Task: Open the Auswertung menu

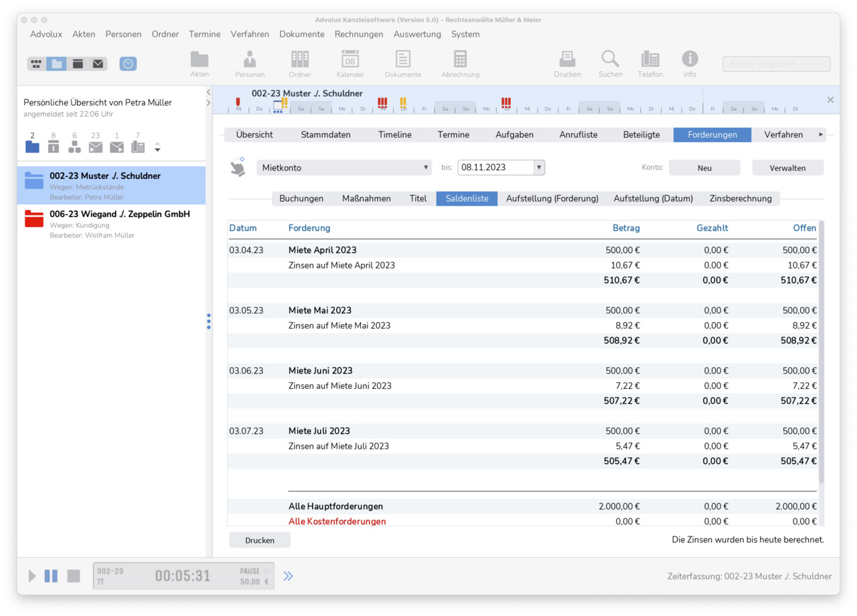Action: (417, 34)
